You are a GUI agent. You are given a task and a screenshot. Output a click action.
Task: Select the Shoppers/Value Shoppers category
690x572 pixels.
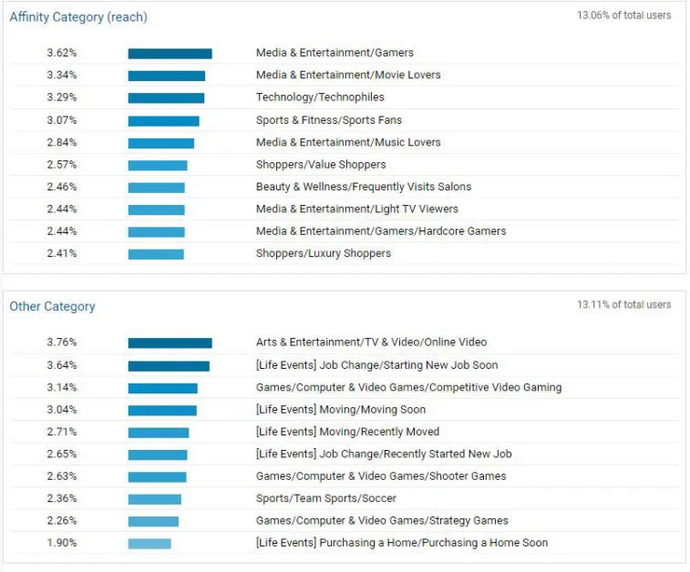tap(321, 164)
